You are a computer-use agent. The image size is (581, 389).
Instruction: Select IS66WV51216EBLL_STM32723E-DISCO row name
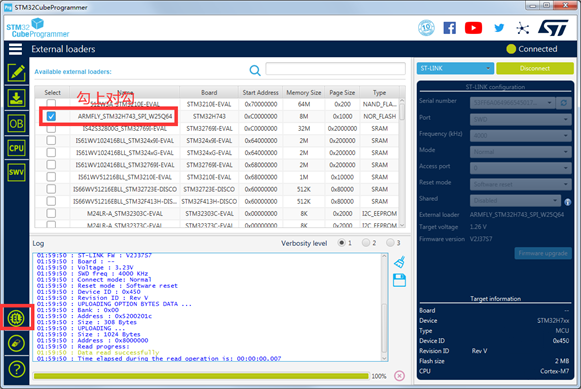coord(125,189)
